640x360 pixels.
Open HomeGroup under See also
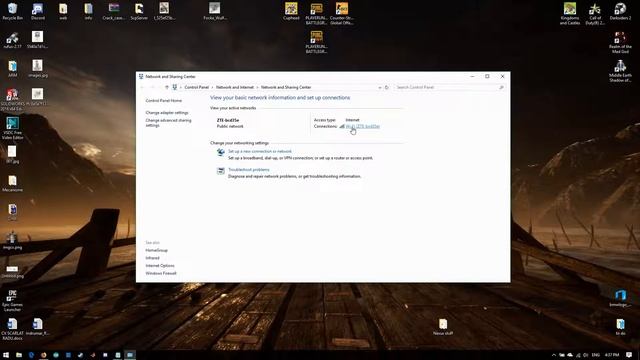pos(156,250)
